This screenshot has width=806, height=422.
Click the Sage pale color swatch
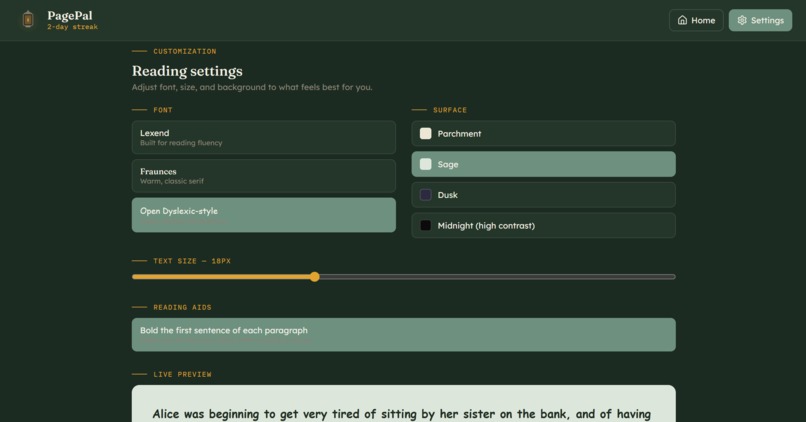pos(426,164)
